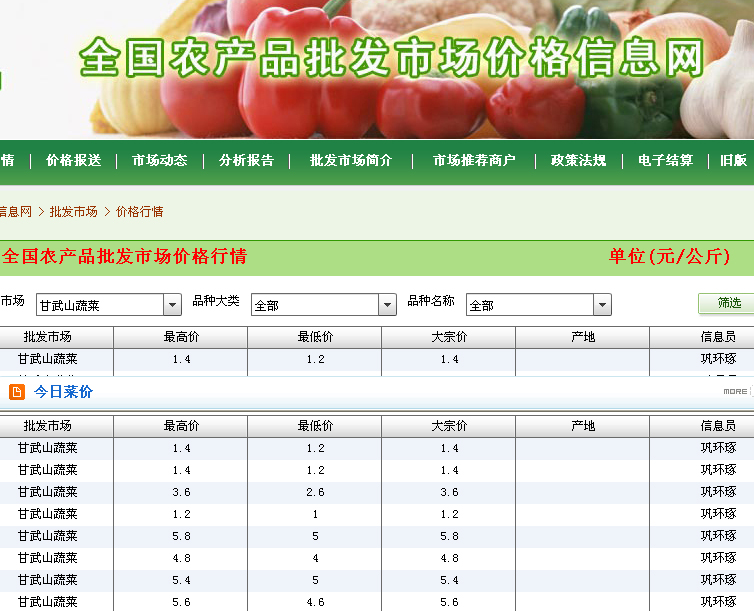Click the orange 今日菜价 document icon
754x611 pixels.
[17, 392]
